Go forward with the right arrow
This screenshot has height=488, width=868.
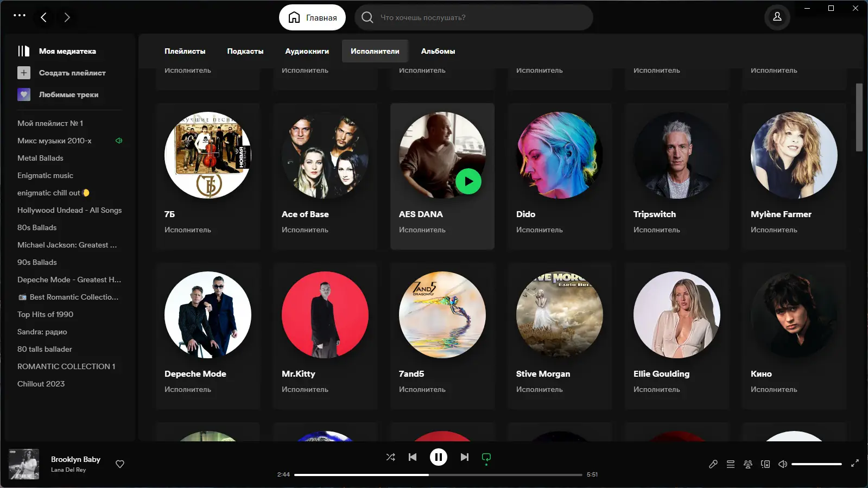[x=67, y=17]
